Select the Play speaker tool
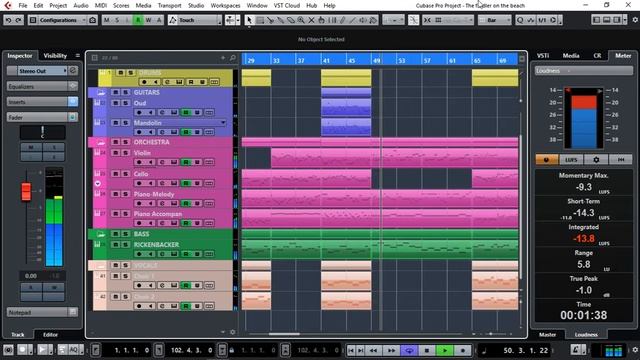This screenshot has width=640, height=360. coord(363,20)
